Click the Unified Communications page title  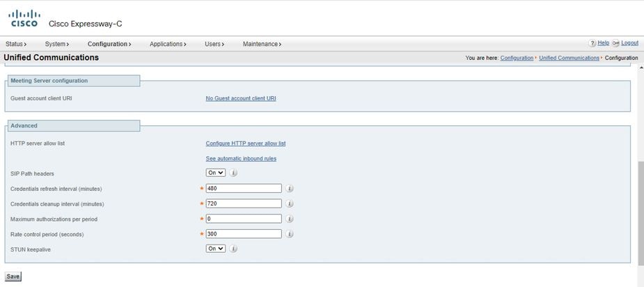point(52,58)
